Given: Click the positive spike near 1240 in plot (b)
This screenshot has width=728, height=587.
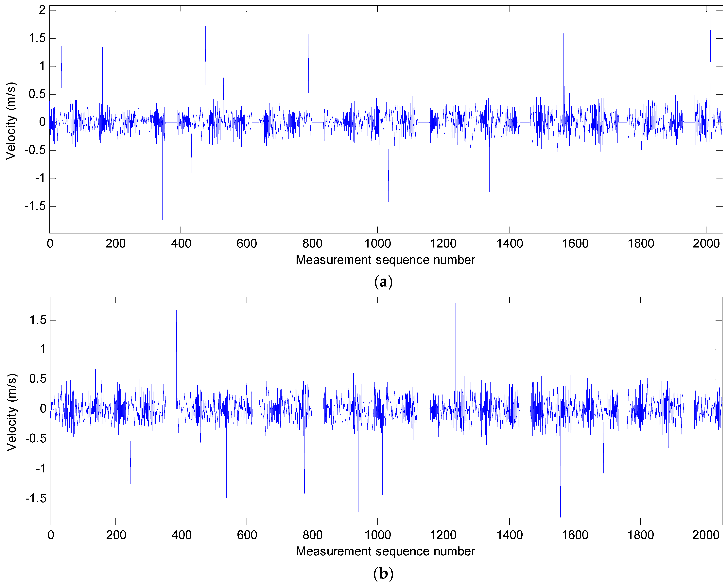Looking at the screenshot, I should (456, 338).
